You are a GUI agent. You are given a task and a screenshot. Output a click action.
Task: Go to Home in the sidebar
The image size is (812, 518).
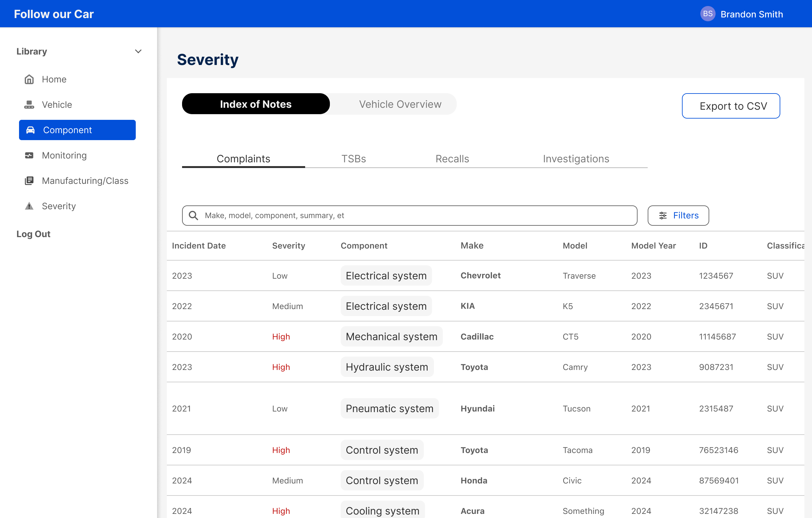pyautogui.click(x=54, y=79)
